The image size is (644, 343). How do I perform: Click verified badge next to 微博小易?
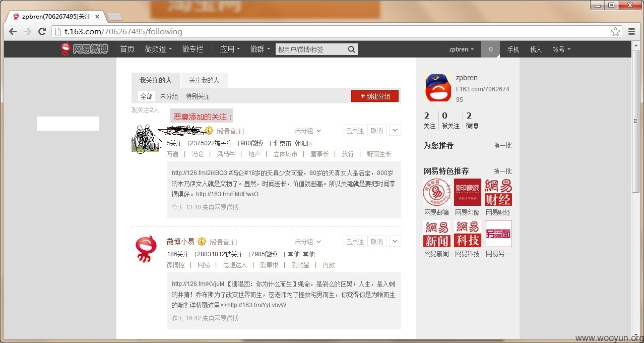click(202, 242)
